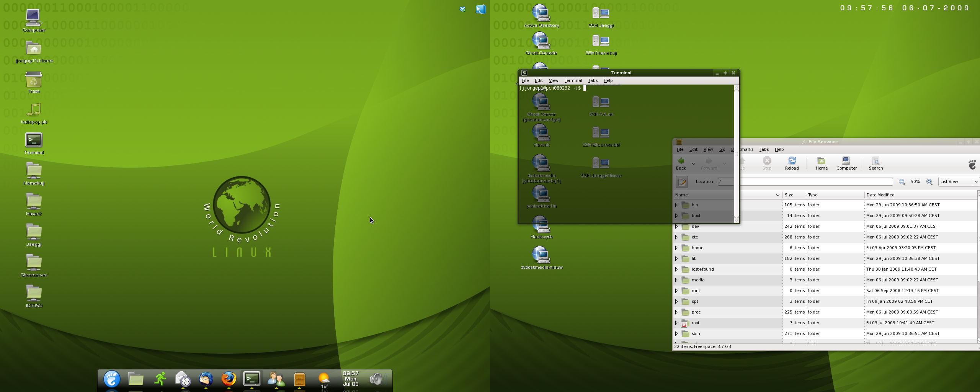Click the Computer toolbar icon in File Browser
Viewport: 980px width, 392px height.
coord(846,163)
